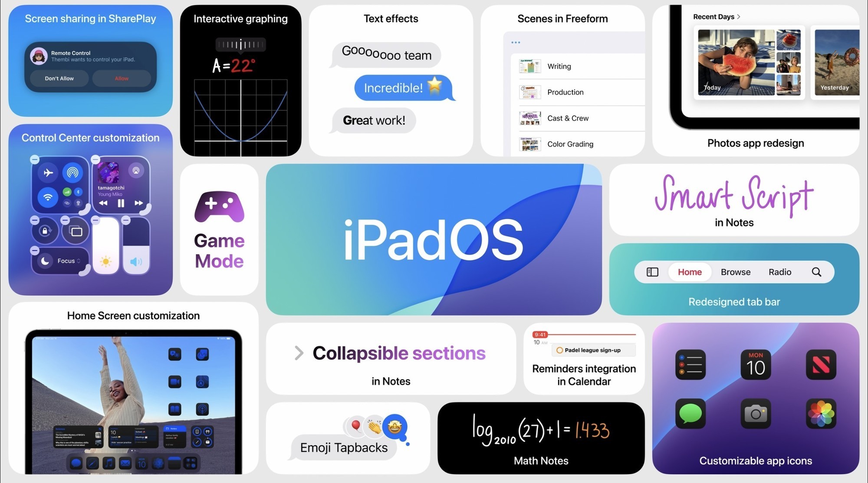Toggle the Don't Allow button for SharePlay

59,78
